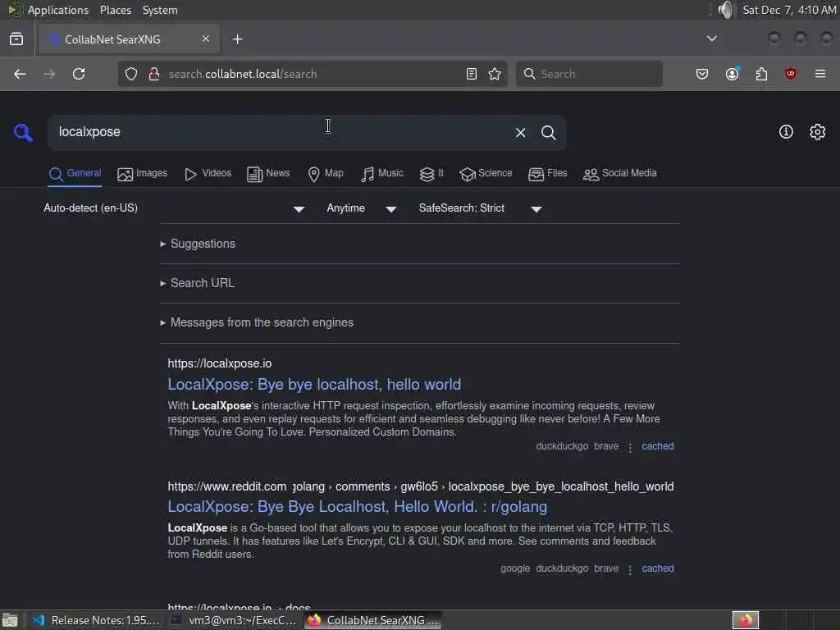Reload the current page
Screen dimensions: 840x630
click(79, 74)
